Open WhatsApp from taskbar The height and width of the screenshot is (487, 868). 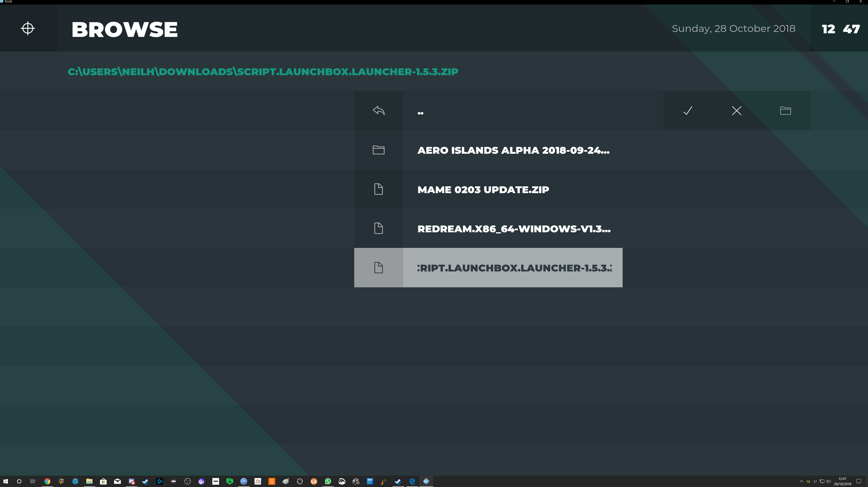(x=328, y=481)
